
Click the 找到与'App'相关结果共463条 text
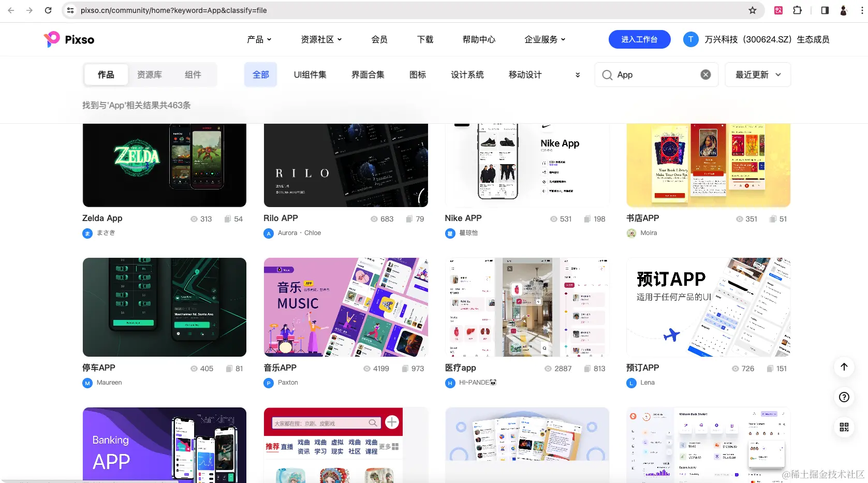pos(137,105)
